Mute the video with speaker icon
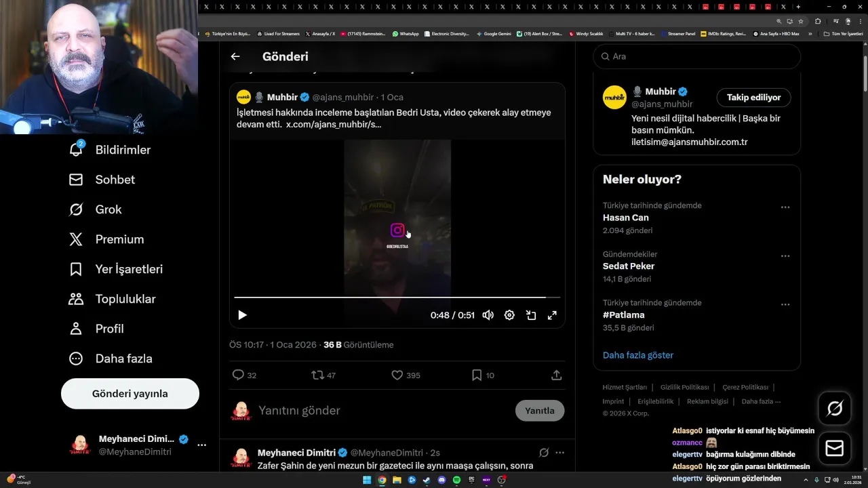This screenshot has width=868, height=488. click(x=488, y=315)
